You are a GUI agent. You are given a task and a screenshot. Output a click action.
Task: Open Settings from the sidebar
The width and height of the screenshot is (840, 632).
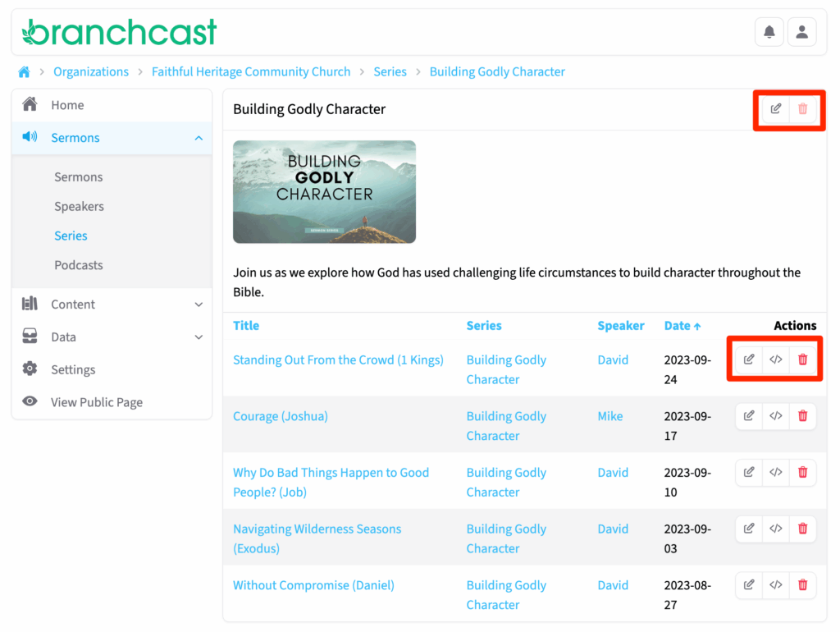click(73, 370)
